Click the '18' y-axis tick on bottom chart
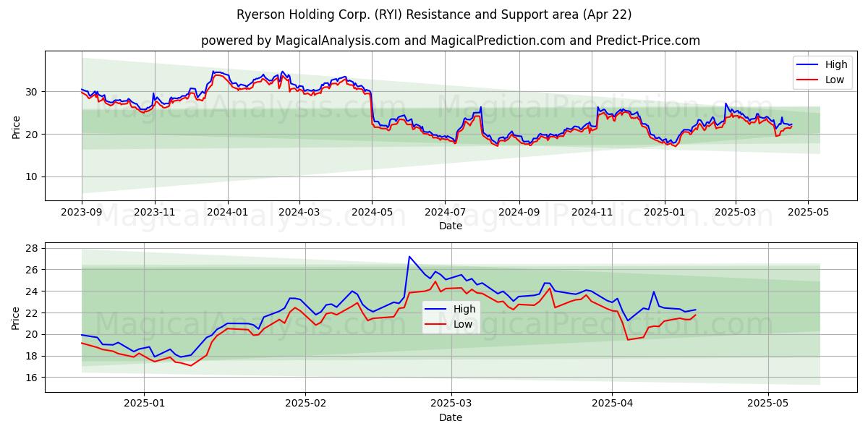 point(33,356)
